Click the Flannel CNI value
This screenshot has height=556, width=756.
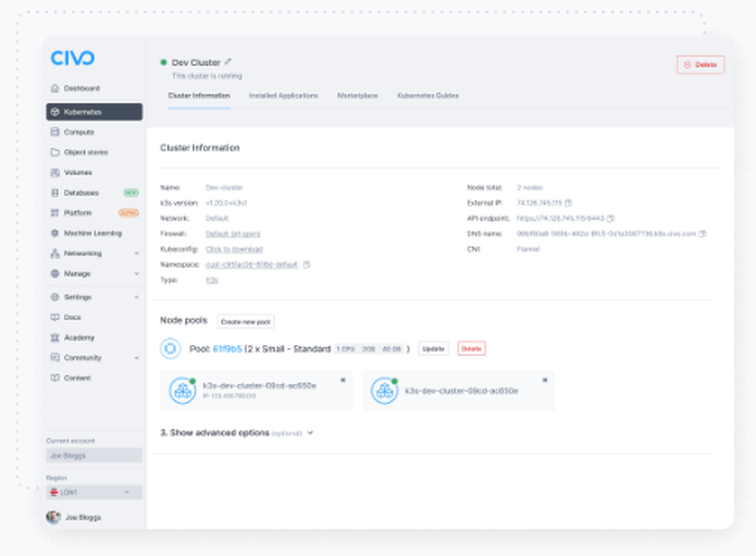pyautogui.click(x=528, y=249)
